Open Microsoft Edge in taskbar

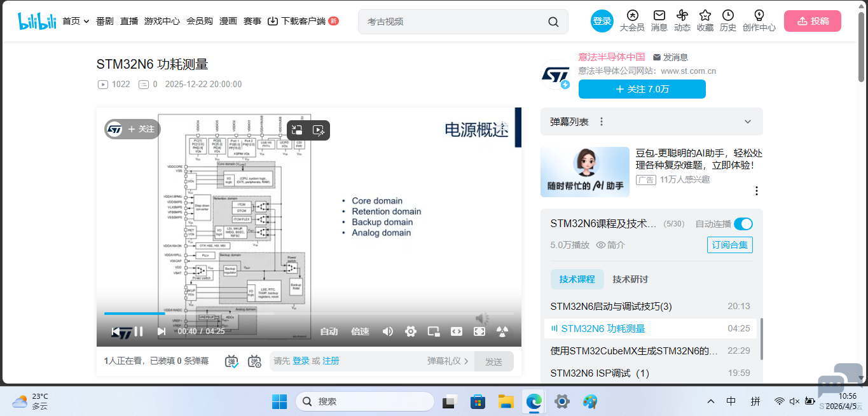[x=534, y=401]
